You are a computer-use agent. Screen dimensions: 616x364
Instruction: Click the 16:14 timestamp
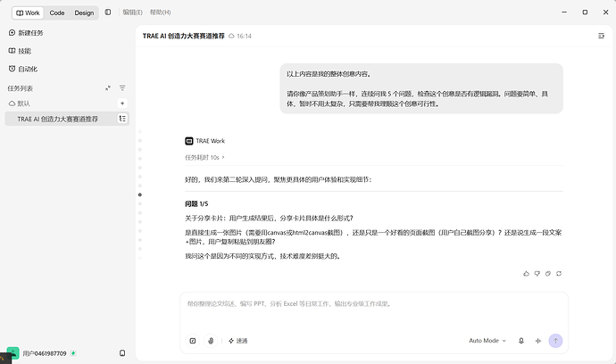click(244, 36)
